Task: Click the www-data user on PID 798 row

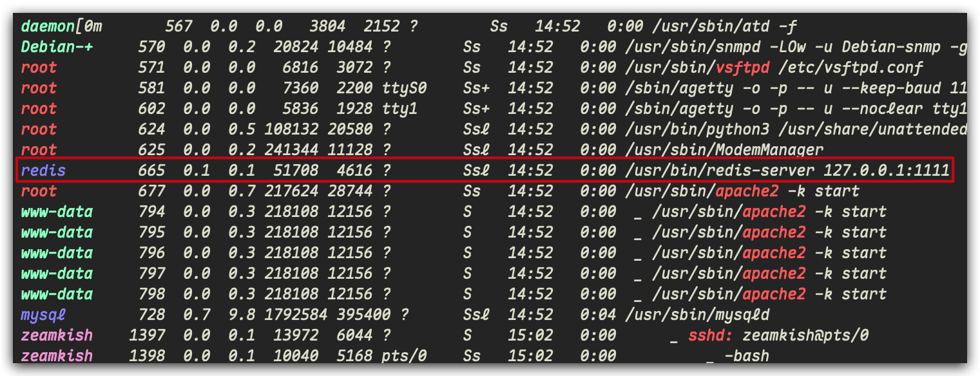Action: (57, 294)
